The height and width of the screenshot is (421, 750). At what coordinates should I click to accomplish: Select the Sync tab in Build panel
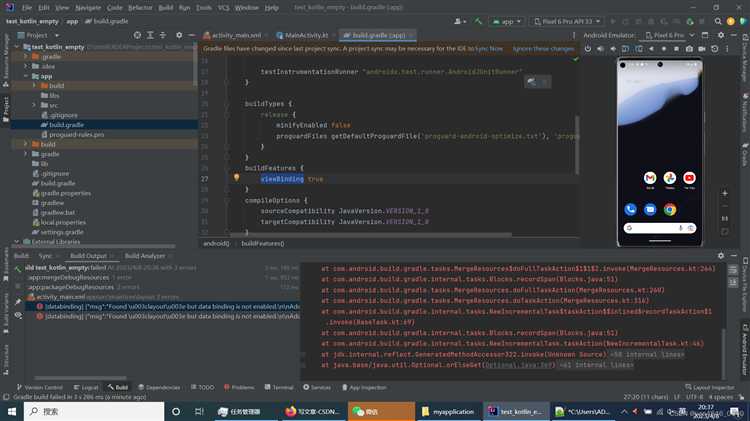pyautogui.click(x=45, y=256)
